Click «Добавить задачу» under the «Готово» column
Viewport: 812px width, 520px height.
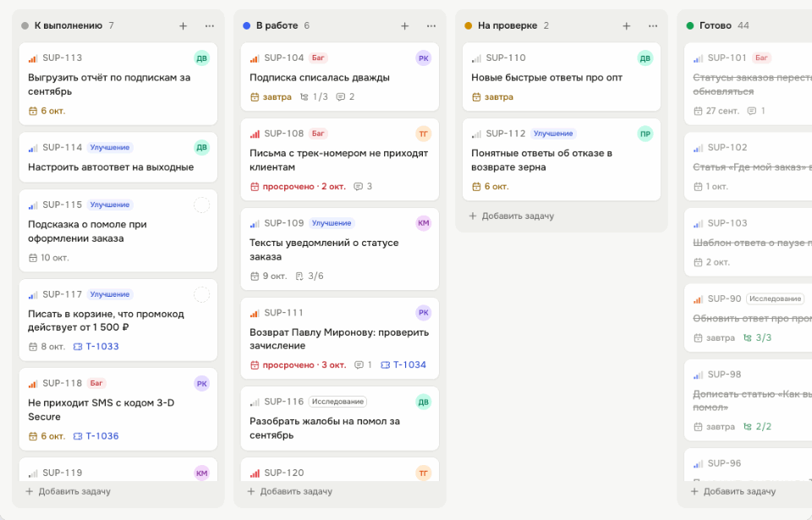733,491
